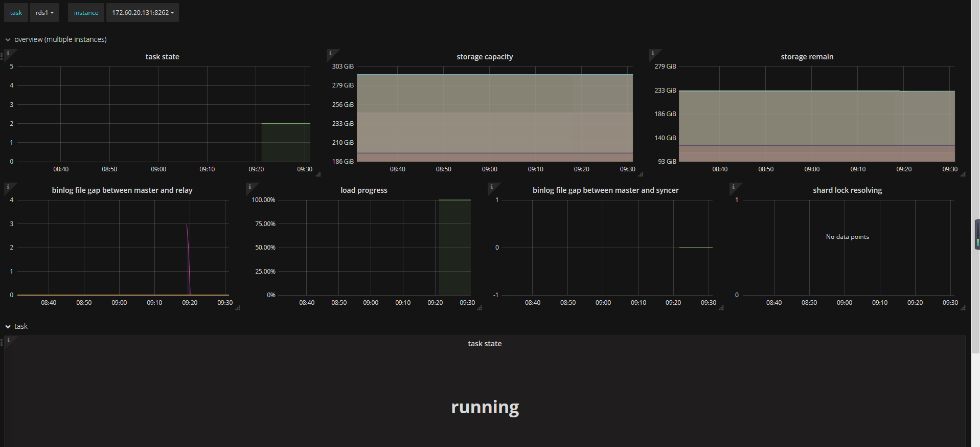The image size is (980, 447).
Task: Click the shard lock resolving info icon
Action: tap(733, 187)
